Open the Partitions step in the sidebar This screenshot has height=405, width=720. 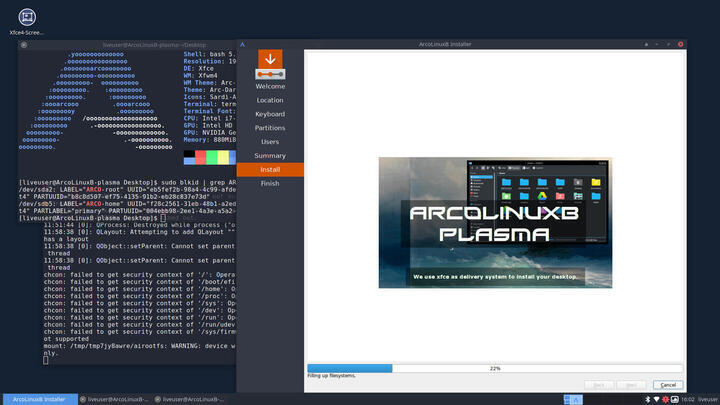coord(270,128)
